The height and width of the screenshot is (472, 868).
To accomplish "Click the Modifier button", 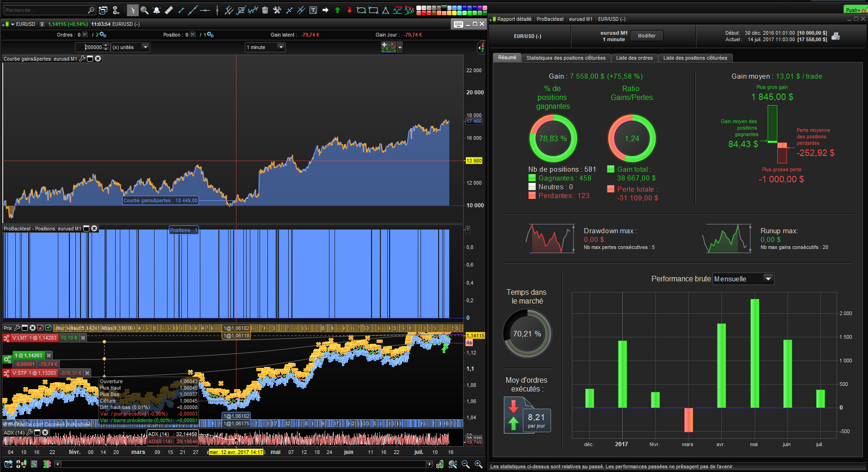I will [646, 36].
